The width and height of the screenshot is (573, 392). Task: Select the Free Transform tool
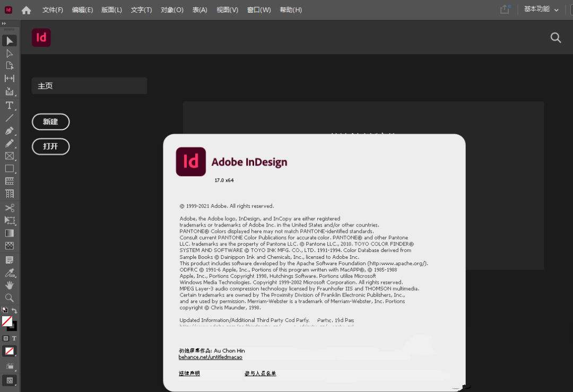coord(10,220)
